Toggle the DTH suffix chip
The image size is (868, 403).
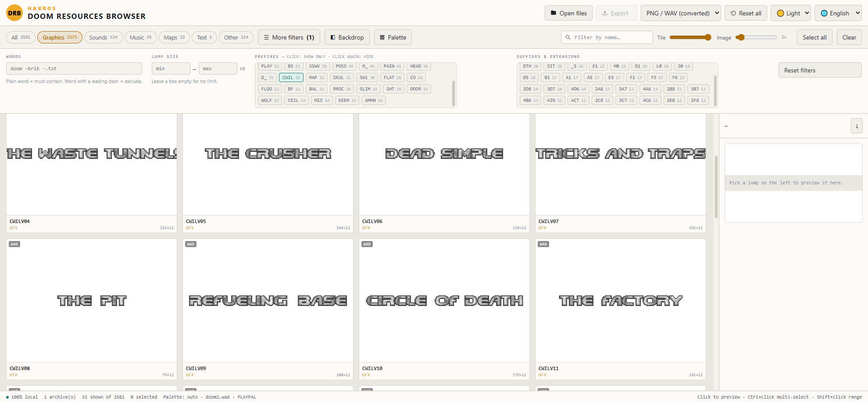(530, 66)
